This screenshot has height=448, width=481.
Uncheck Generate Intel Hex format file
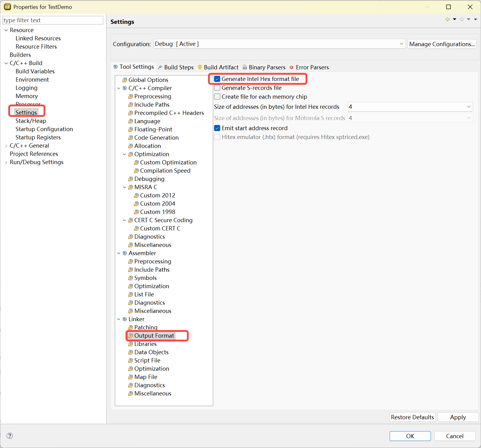click(x=217, y=79)
